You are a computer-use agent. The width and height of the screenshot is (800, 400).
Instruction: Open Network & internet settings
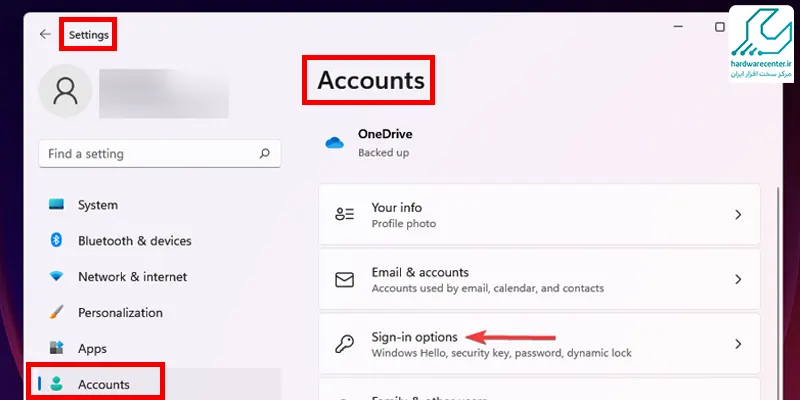coord(159,277)
